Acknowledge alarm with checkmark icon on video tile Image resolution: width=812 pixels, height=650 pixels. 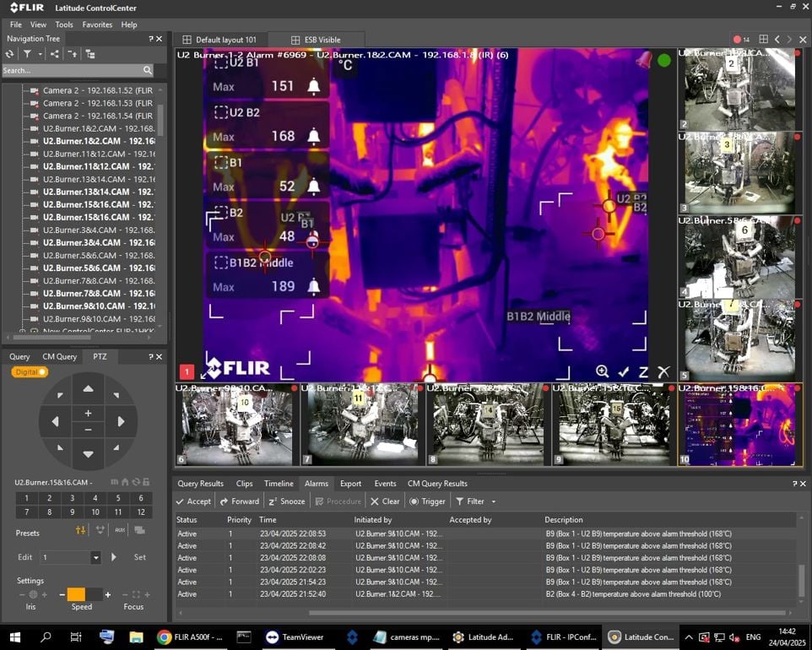(623, 371)
